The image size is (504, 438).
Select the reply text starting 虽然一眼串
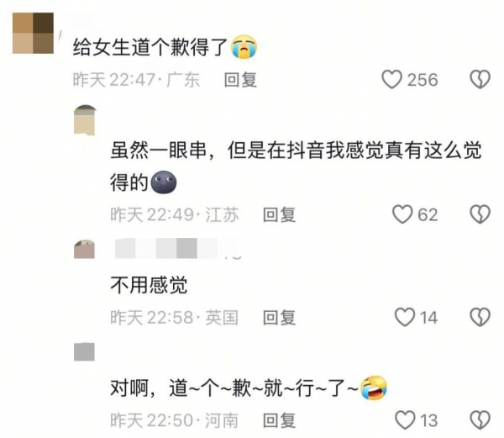(x=296, y=166)
